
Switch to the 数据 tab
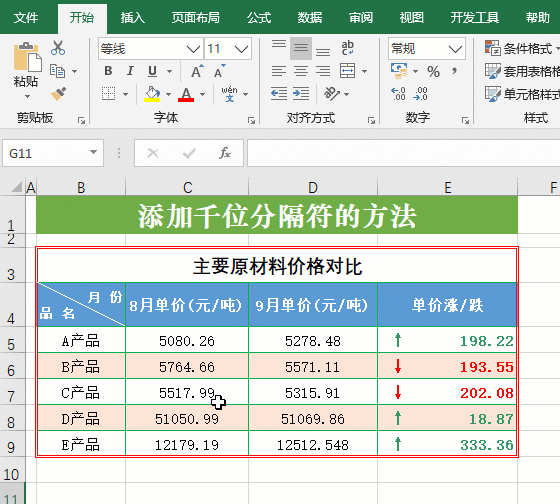[x=310, y=18]
